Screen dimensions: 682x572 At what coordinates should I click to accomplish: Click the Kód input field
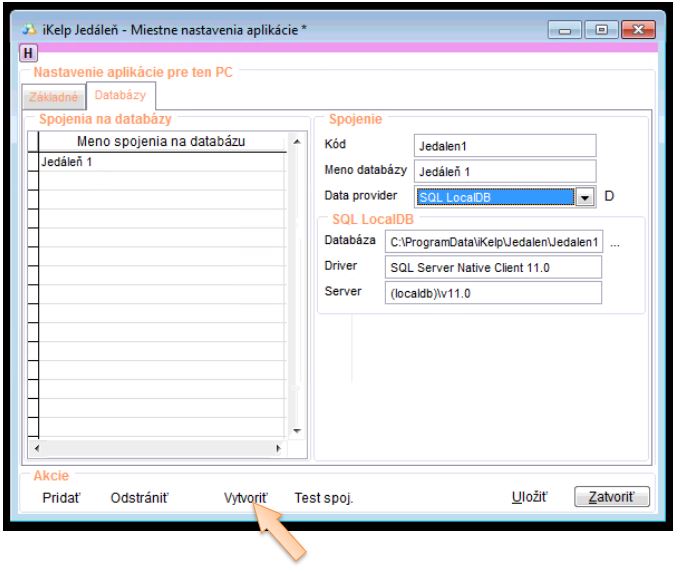[504, 145]
